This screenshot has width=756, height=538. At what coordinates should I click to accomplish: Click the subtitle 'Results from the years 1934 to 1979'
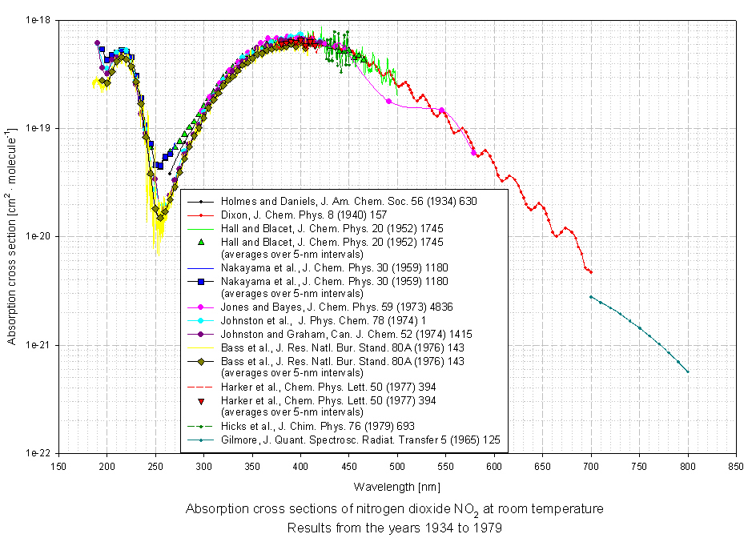pos(395,528)
